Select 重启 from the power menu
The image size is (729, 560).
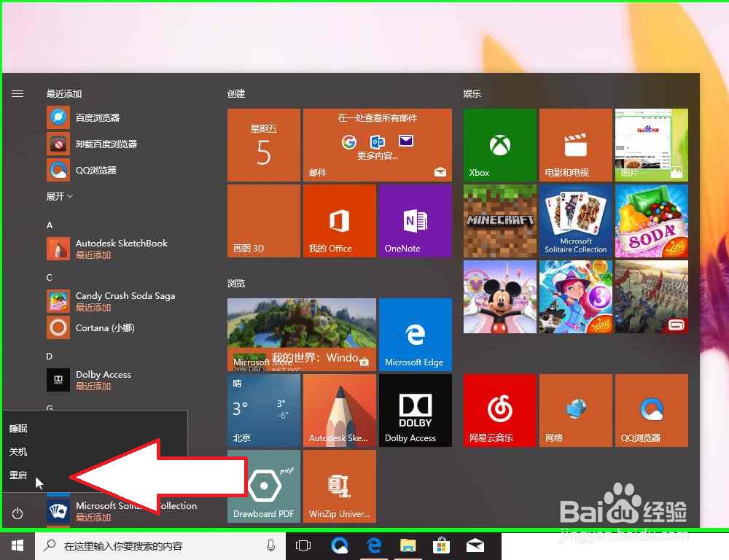point(18,475)
